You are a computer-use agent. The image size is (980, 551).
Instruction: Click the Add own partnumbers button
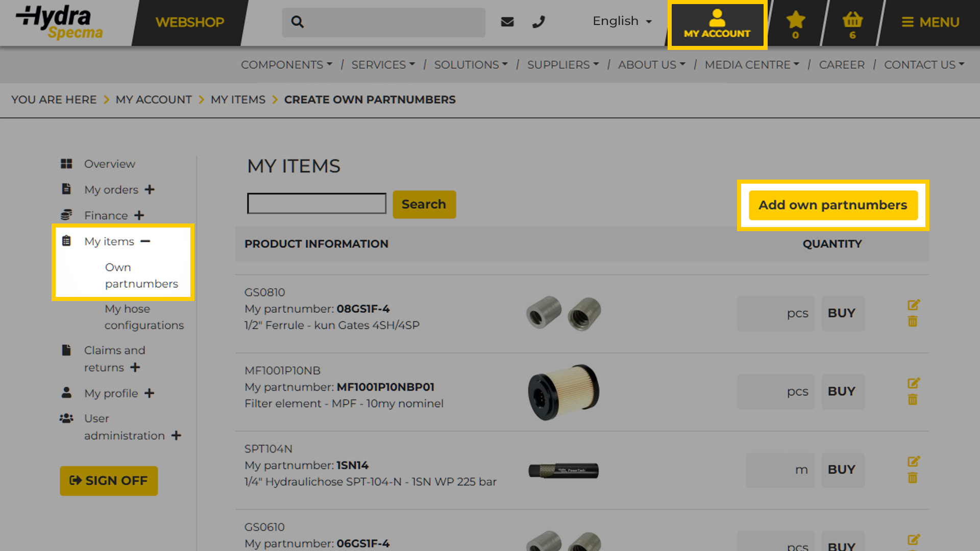click(832, 205)
